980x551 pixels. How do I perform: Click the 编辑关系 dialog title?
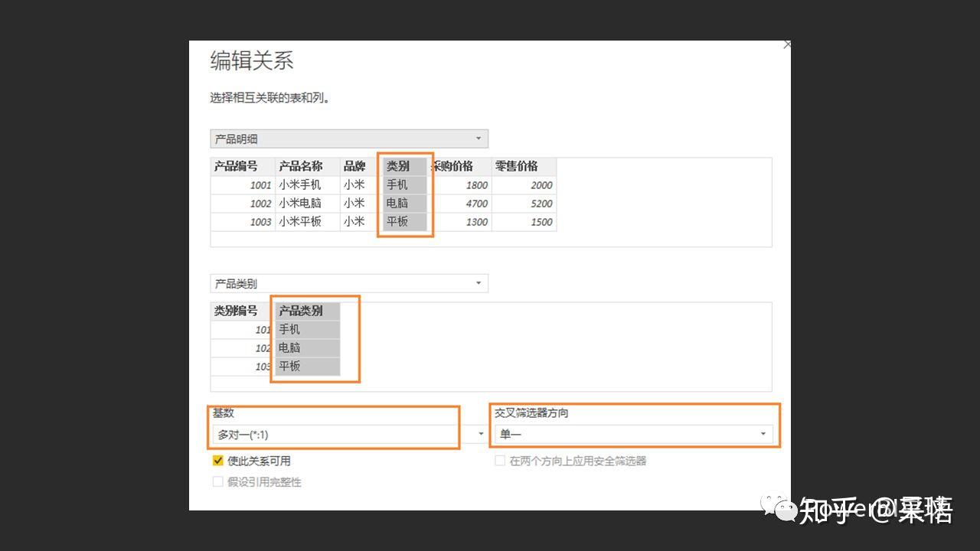coord(252,61)
